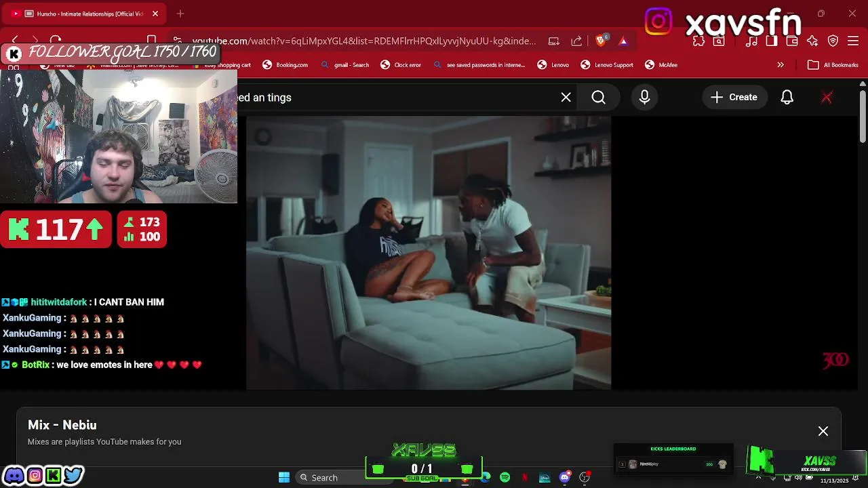This screenshot has width=868, height=488.
Task: Open the Booking.com bookmark
Action: click(285, 65)
